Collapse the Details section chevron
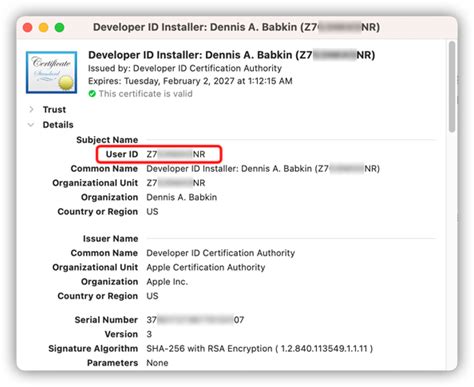Image resolution: width=474 pixels, height=387 pixels. coord(31,125)
